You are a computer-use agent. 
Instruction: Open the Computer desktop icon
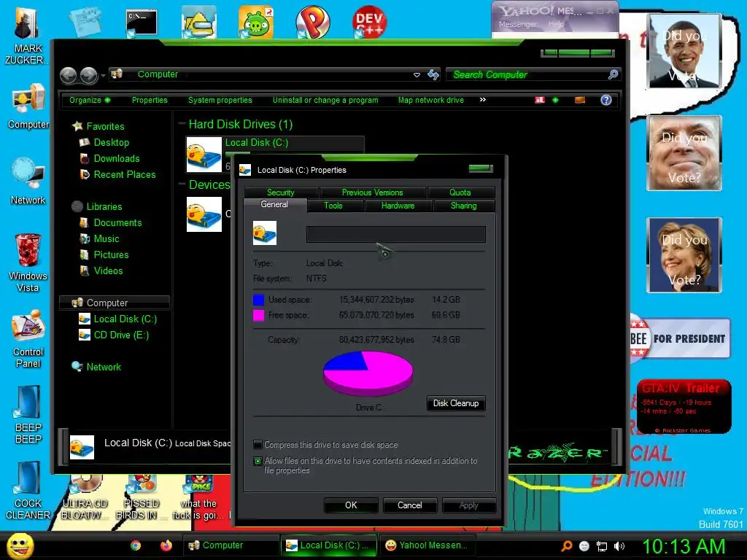click(28, 106)
